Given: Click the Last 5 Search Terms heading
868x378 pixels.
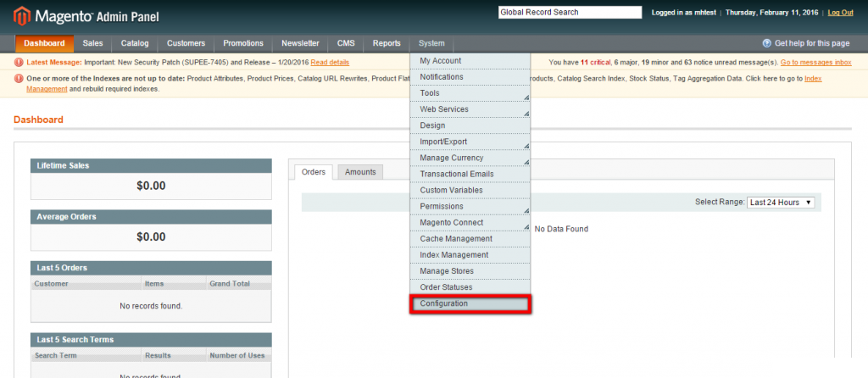Looking at the screenshot, I should click(x=151, y=340).
